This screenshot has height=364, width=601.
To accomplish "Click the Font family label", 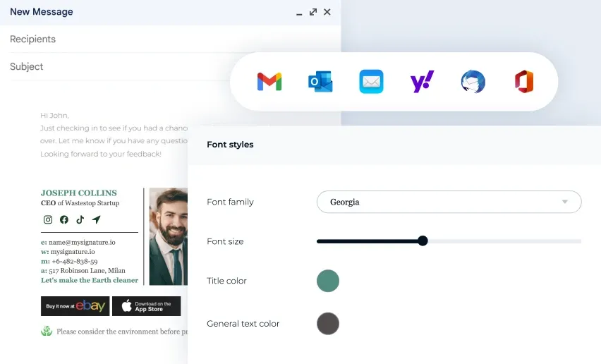I will click(230, 202).
